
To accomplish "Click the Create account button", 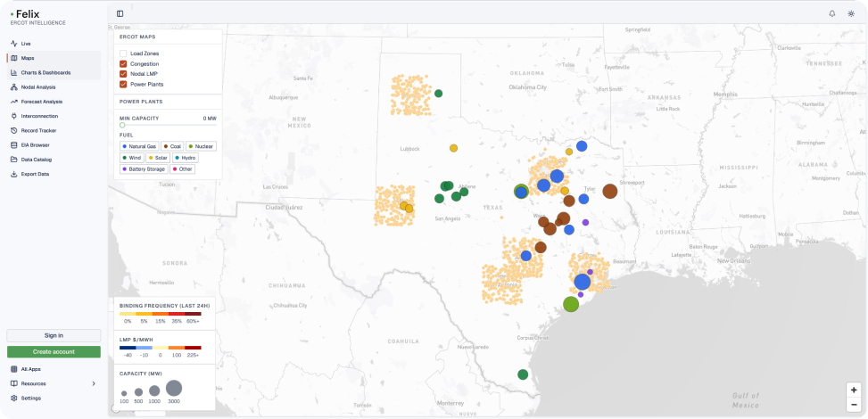I will pos(54,351).
